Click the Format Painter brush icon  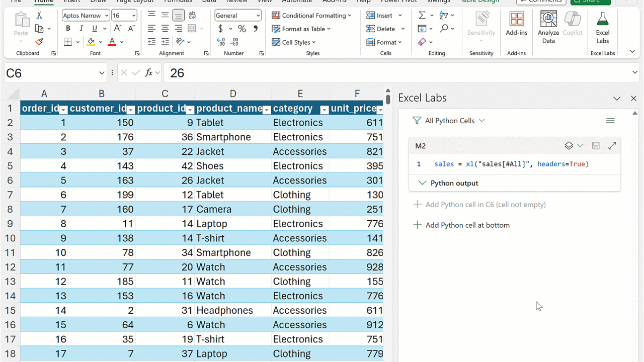tap(39, 42)
